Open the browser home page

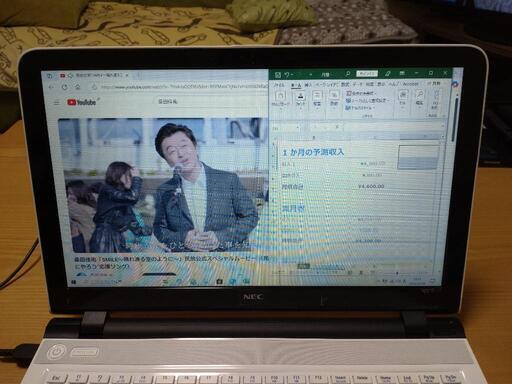pos(77,87)
